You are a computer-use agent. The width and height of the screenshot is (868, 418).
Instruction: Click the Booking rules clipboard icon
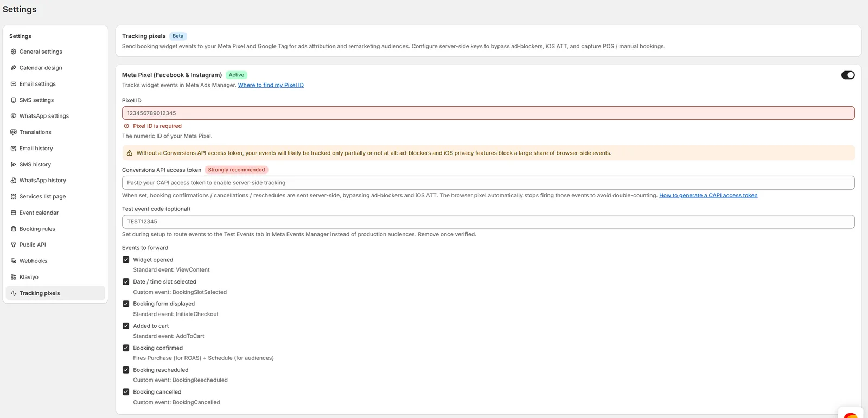pos(14,229)
